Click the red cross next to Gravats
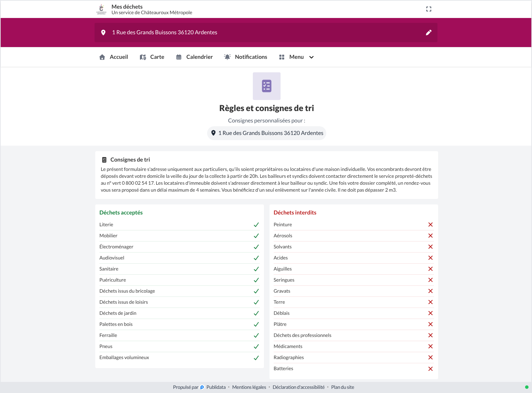 pyautogui.click(x=431, y=291)
